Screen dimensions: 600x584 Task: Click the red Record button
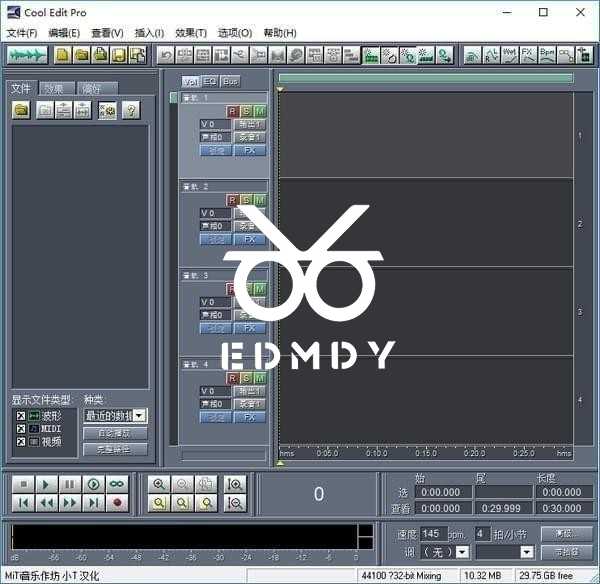[x=117, y=502]
